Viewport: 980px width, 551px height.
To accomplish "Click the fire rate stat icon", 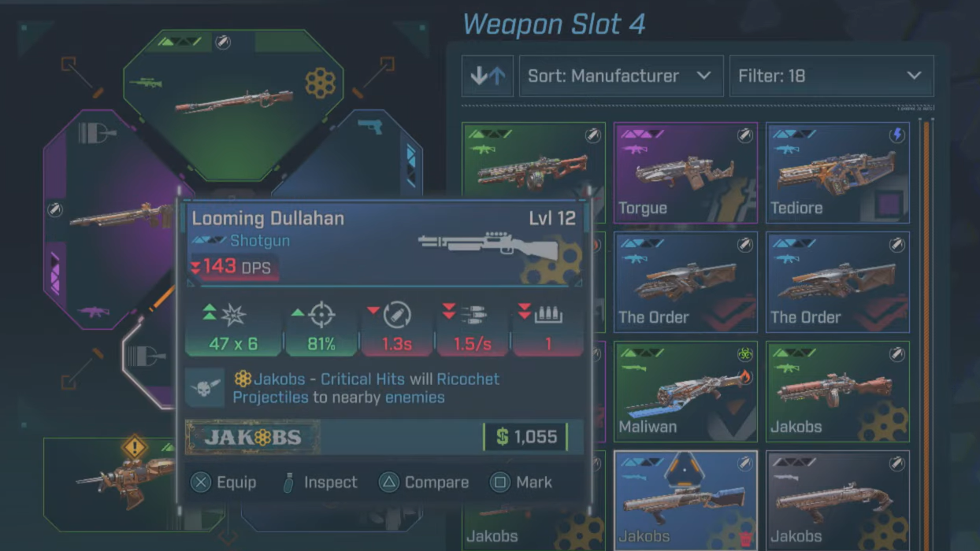I will point(473,316).
